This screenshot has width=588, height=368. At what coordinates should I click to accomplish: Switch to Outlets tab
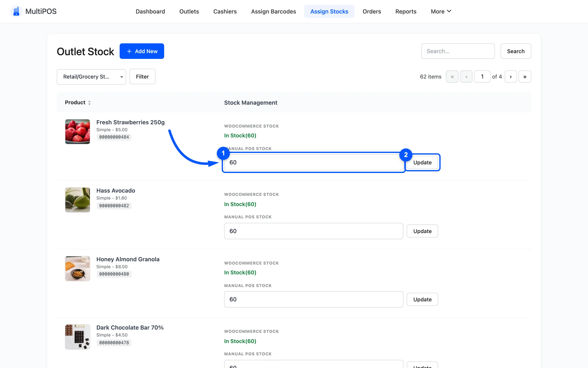(189, 11)
